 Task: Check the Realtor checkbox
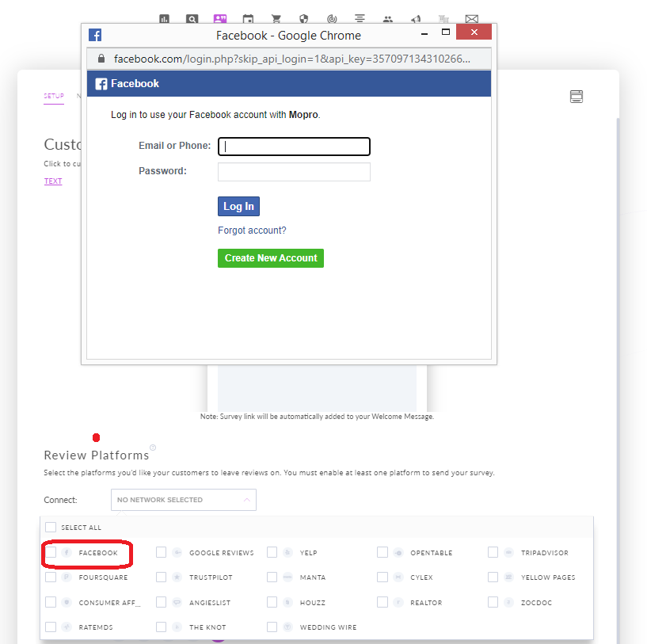[x=382, y=602]
